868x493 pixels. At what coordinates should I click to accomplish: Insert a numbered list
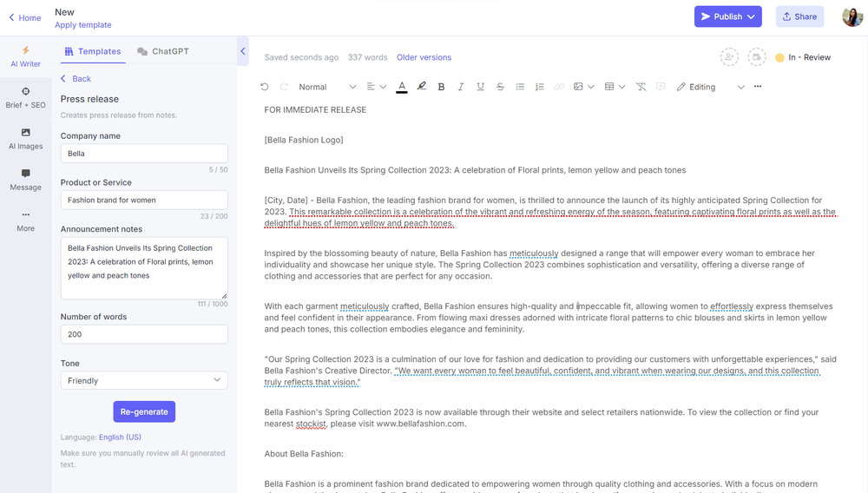pos(540,87)
